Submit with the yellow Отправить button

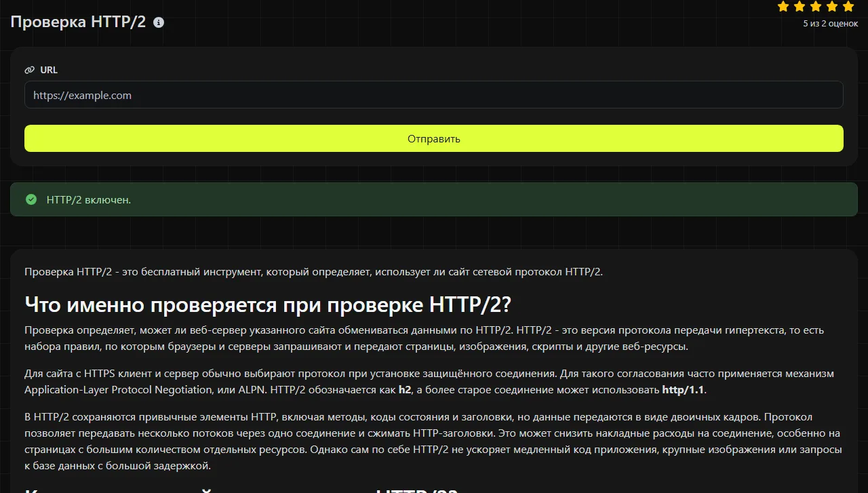coord(434,138)
